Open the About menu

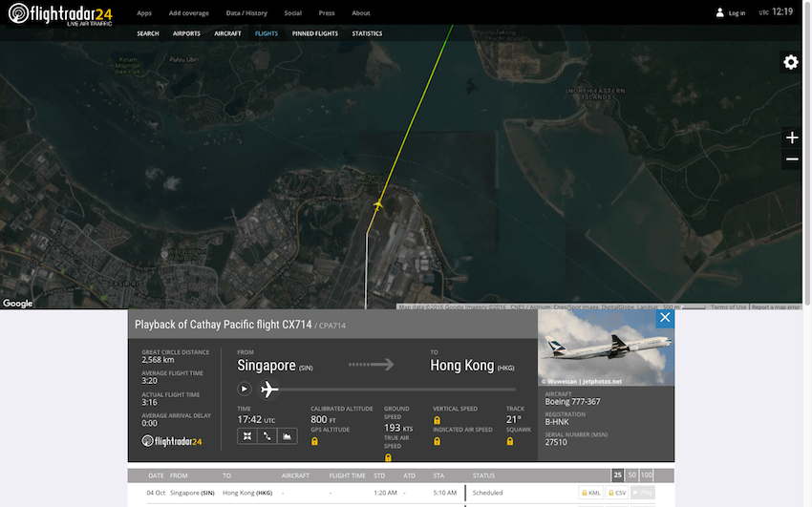click(361, 13)
